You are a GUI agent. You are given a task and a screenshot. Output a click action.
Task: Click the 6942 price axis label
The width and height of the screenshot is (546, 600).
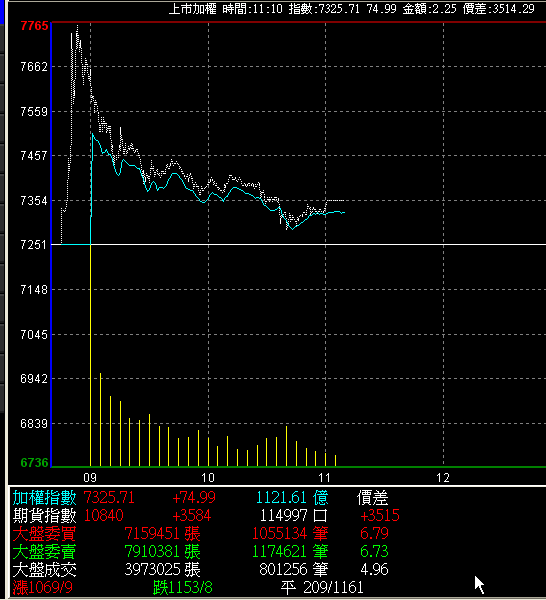pyautogui.click(x=34, y=378)
